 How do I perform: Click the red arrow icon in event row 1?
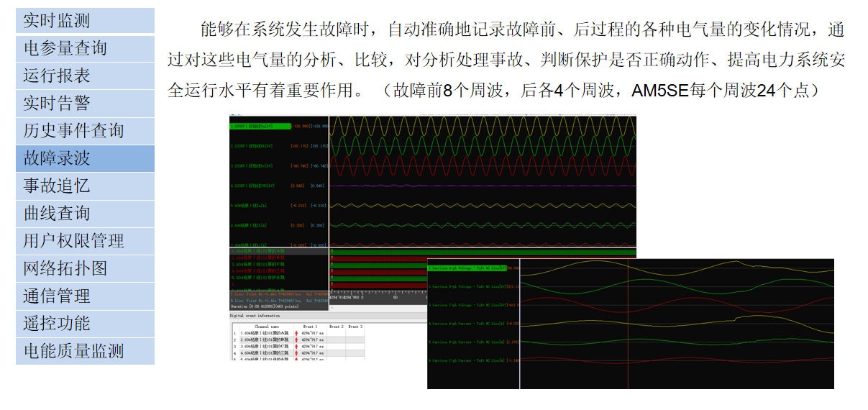pos(296,333)
